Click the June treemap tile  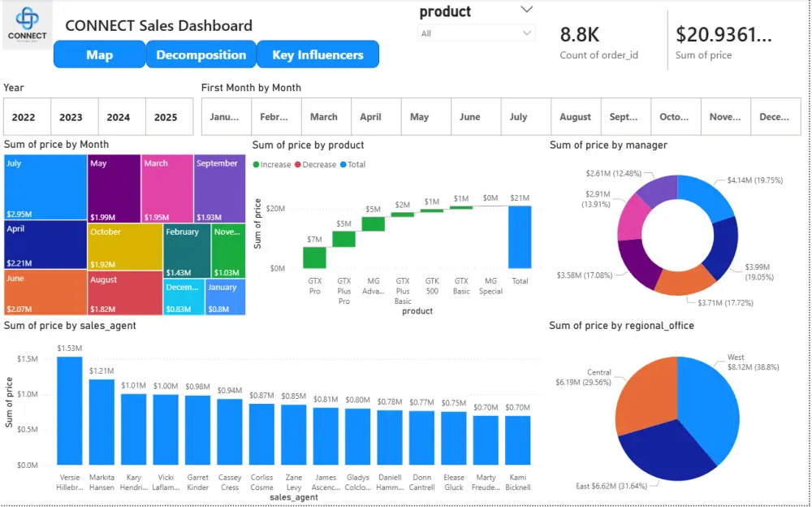pyautogui.click(x=45, y=292)
